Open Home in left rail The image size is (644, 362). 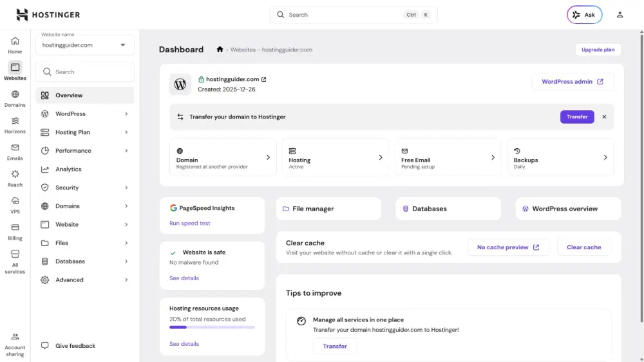[x=15, y=45]
